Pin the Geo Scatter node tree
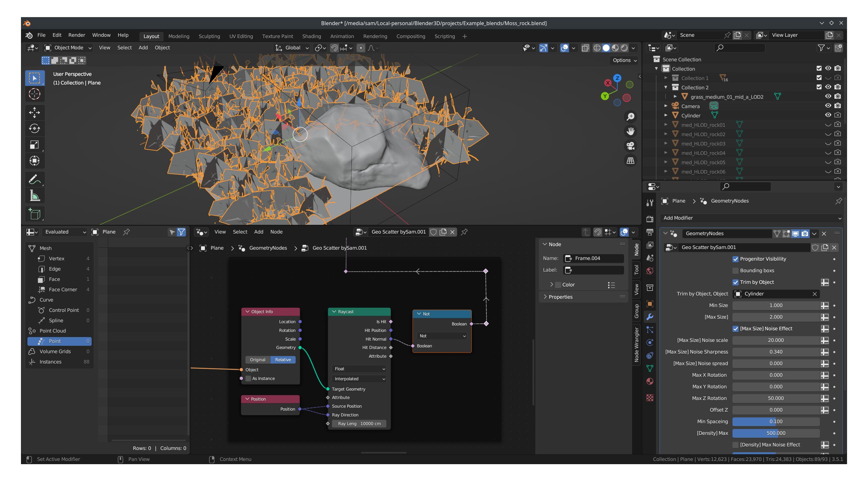Screen dimensions: 868x489 point(464,232)
